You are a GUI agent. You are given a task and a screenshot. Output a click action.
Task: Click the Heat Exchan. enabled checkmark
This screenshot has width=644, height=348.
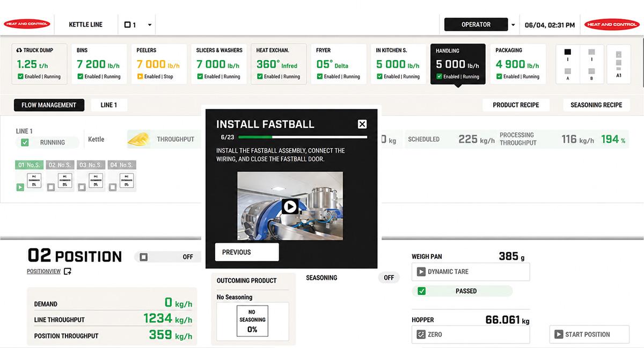259,76
